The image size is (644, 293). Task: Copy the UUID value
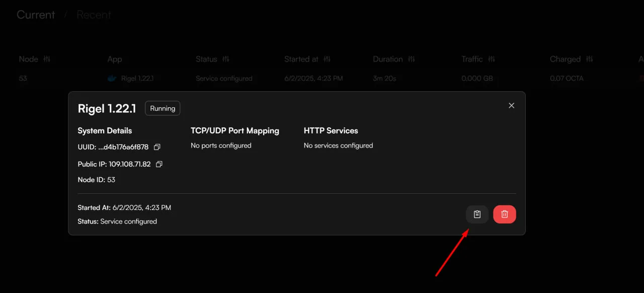pyautogui.click(x=157, y=147)
